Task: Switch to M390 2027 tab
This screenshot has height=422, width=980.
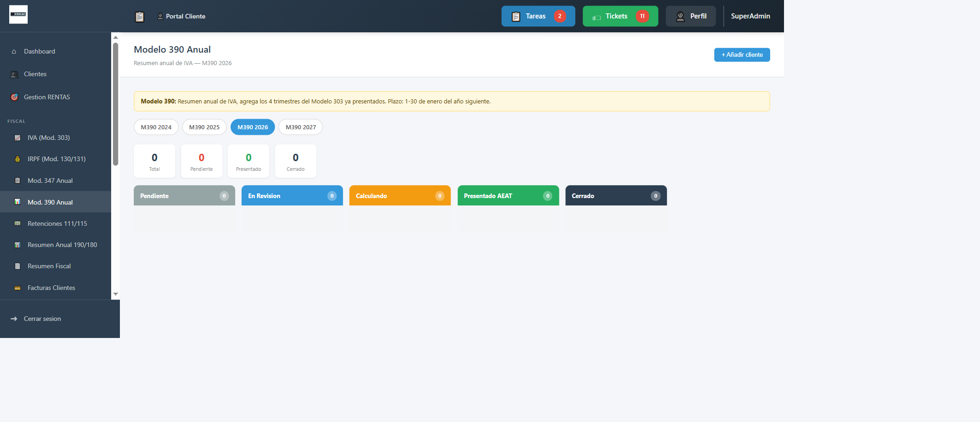Action: 301,127
